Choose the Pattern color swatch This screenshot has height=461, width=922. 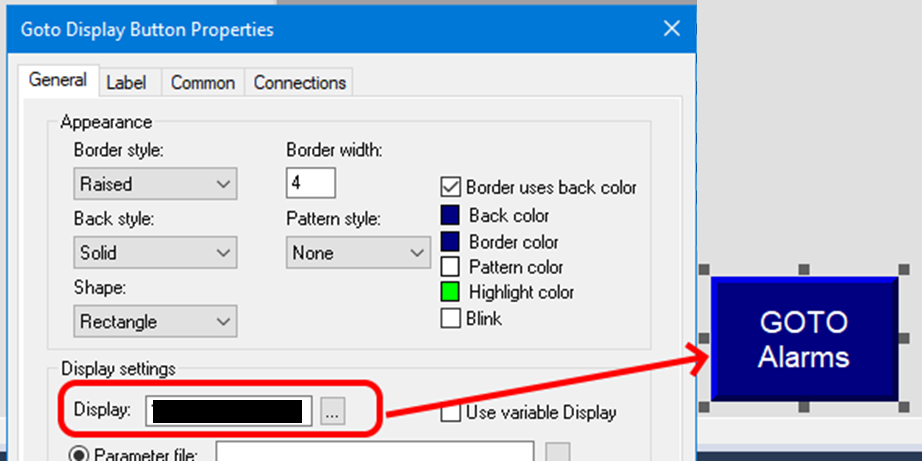tap(450, 267)
